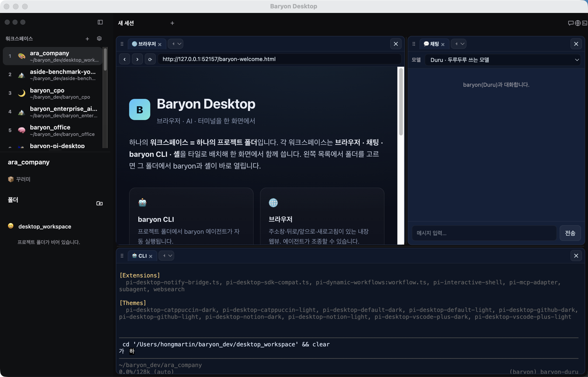
Task: Click the workspace list scrollbar
Action: pyautogui.click(x=105, y=60)
